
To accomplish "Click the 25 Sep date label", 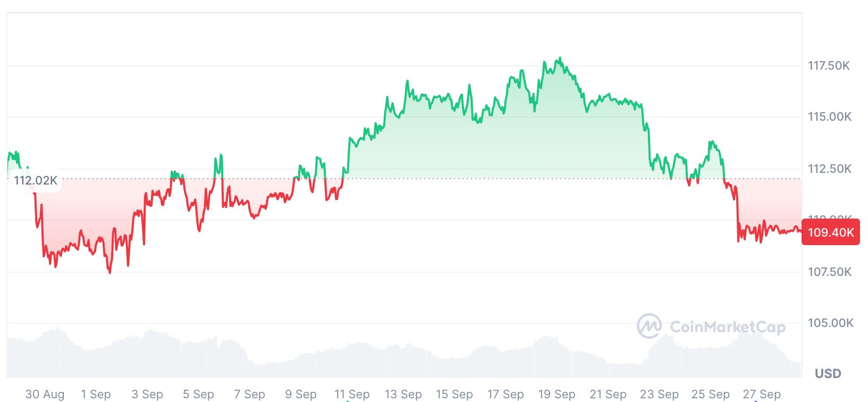I will [711, 394].
